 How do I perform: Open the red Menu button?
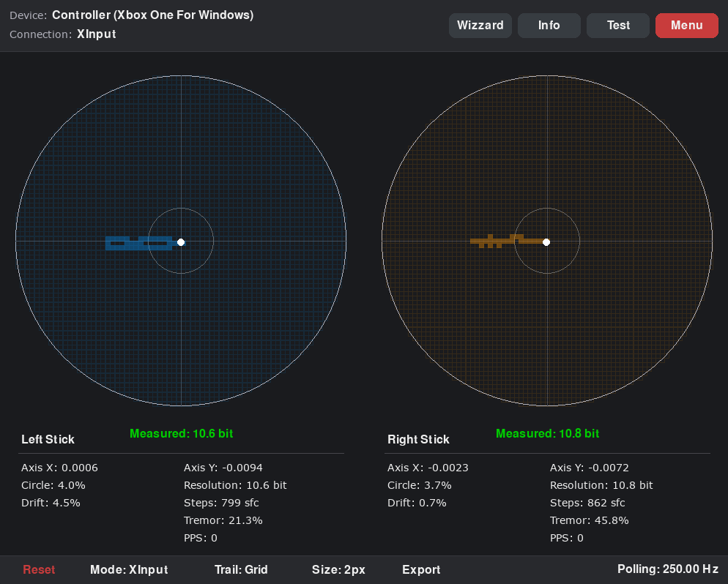tap(687, 26)
